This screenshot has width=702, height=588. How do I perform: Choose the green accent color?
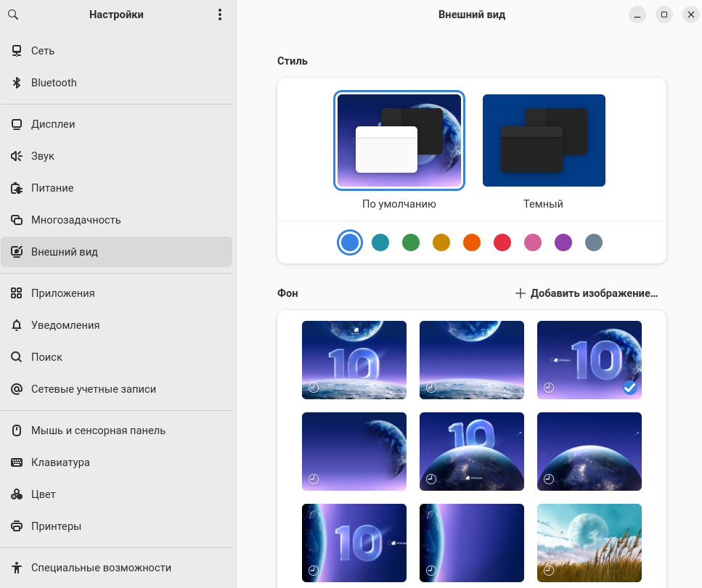point(411,242)
